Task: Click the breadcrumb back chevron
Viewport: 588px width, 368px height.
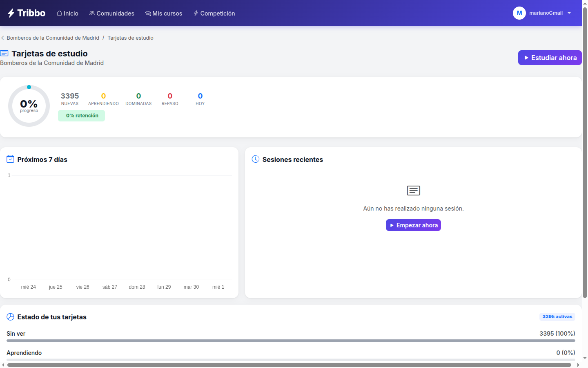Action: tap(3, 38)
